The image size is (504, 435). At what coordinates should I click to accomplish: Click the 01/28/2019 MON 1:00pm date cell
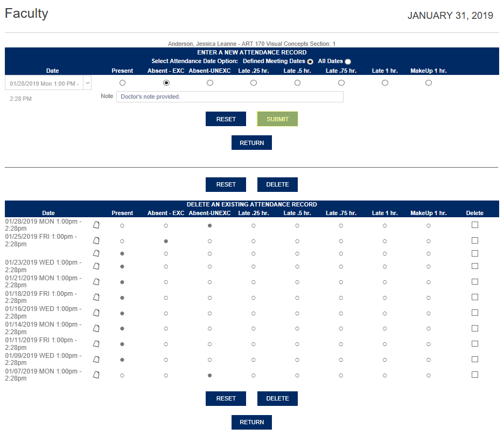(44, 225)
